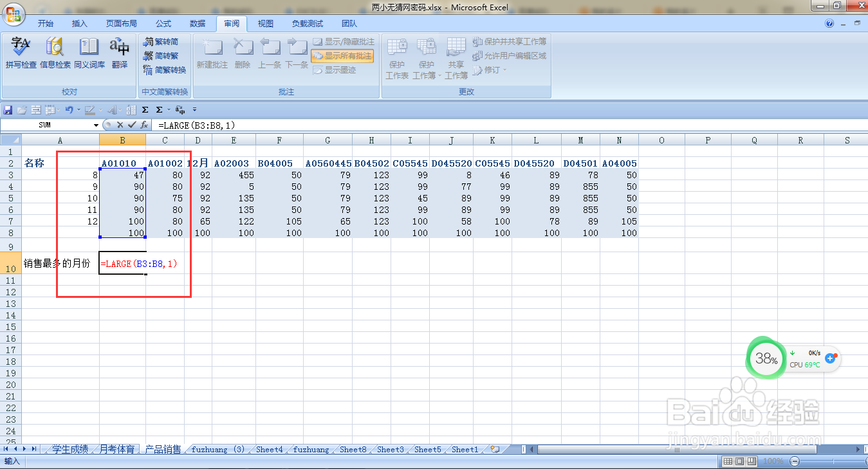Toggle 显示墨迹 ink display

point(335,70)
